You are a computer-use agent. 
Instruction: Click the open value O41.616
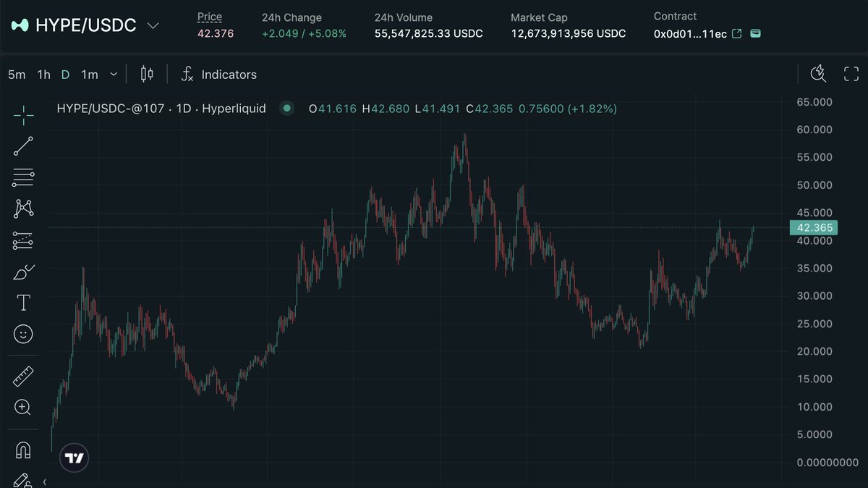click(332, 109)
